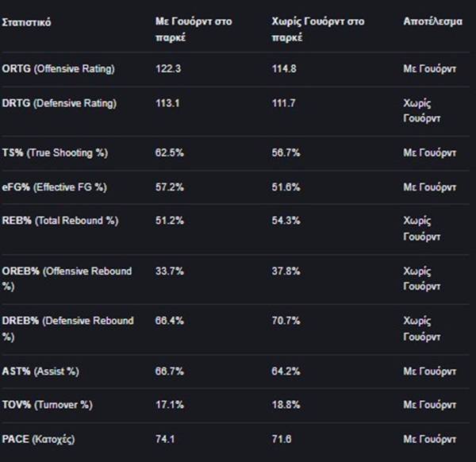Click the 122.3 ORTG value
The image size is (476, 462).
coord(167,69)
